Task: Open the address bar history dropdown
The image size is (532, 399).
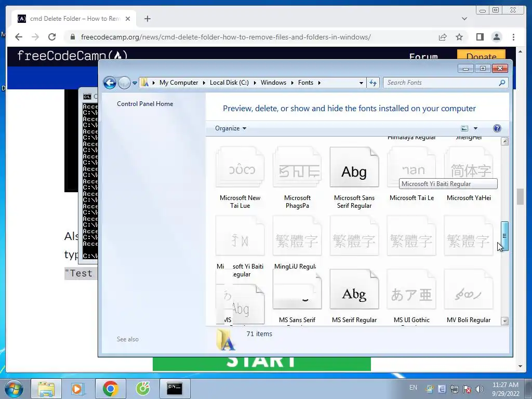Action: tap(361, 83)
